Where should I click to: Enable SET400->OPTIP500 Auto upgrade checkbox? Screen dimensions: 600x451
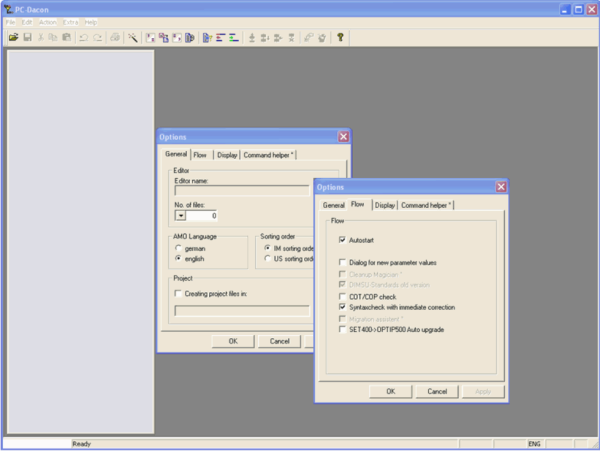(343, 329)
